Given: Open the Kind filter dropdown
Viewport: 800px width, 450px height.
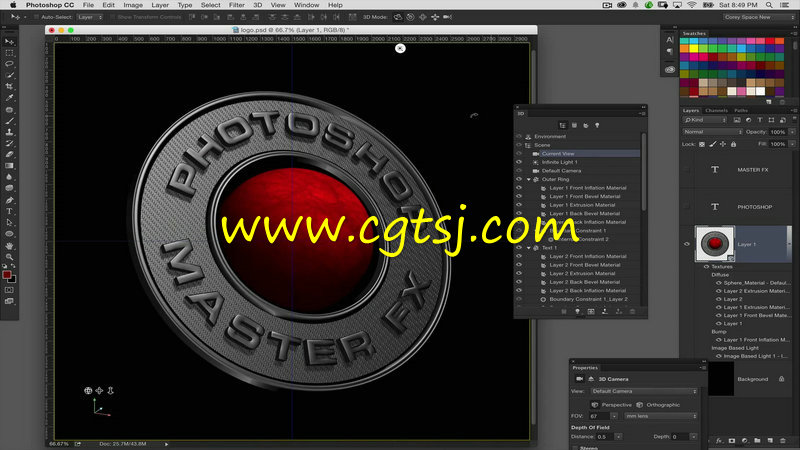Looking at the screenshot, I should coord(705,120).
